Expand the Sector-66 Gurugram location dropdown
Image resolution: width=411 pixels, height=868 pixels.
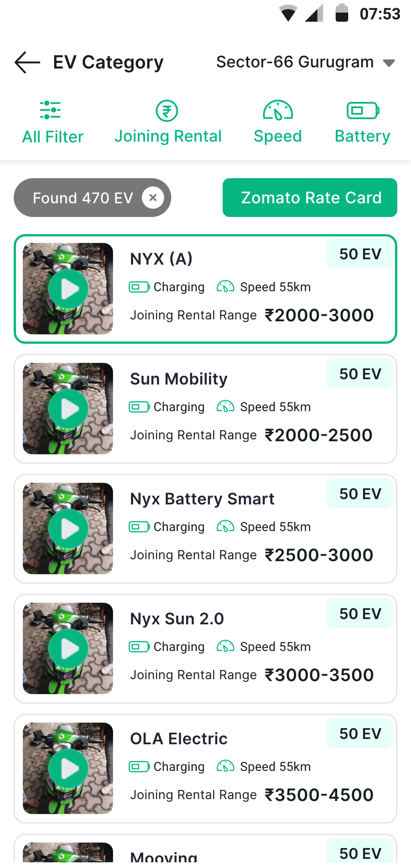click(389, 63)
